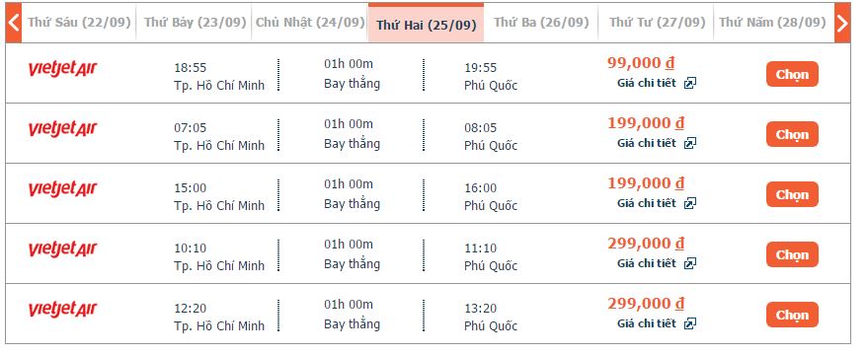Select the Thứ Bảy (23/09) date tab
This screenshot has width=868, height=355.
195,23
